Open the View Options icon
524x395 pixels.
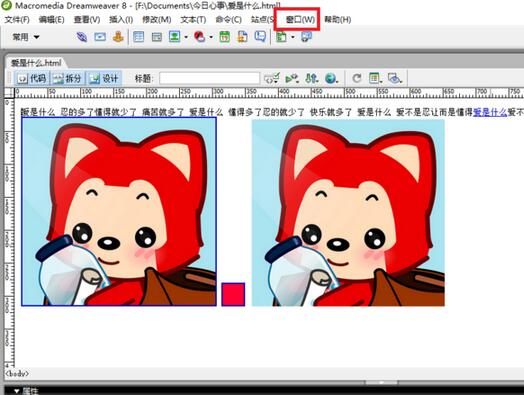click(x=376, y=79)
